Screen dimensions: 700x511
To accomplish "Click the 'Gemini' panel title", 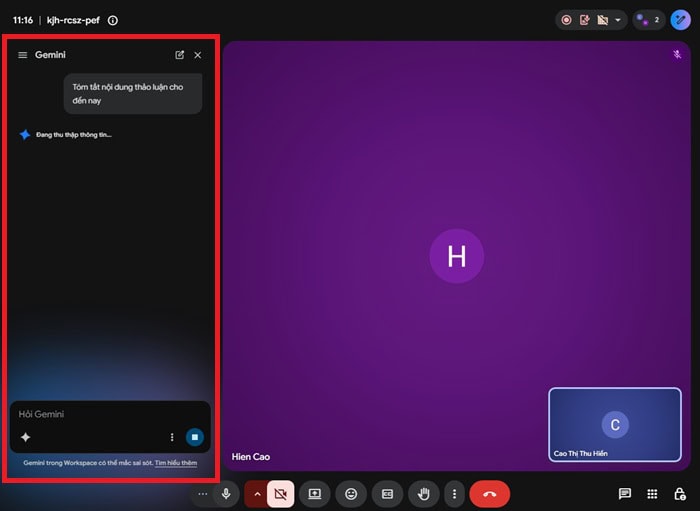I will tap(50, 55).
